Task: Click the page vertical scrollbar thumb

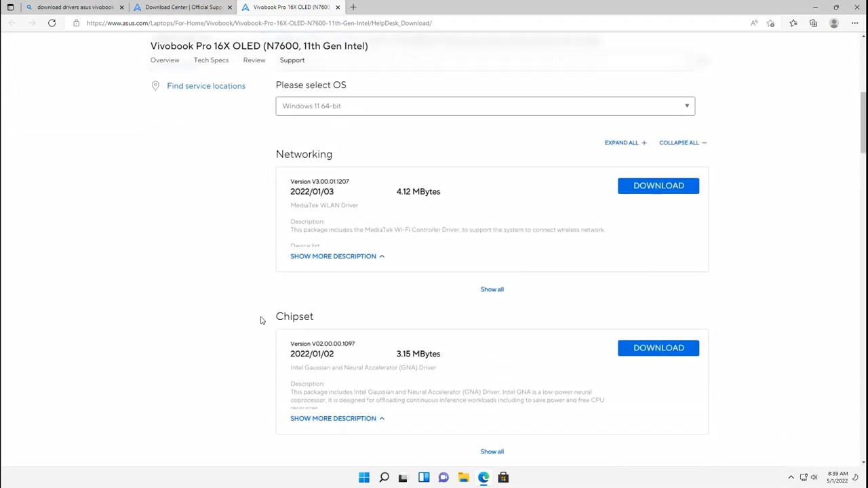Action: pos(863,122)
